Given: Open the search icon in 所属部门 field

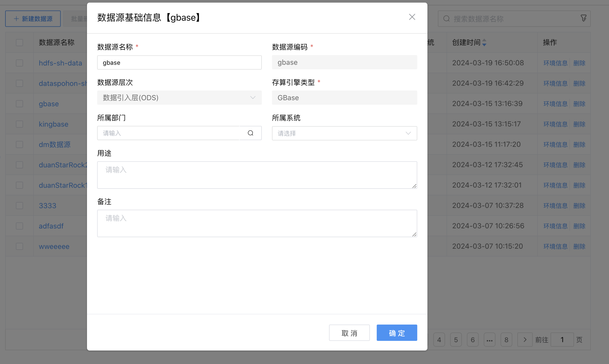Looking at the screenshot, I should (250, 133).
